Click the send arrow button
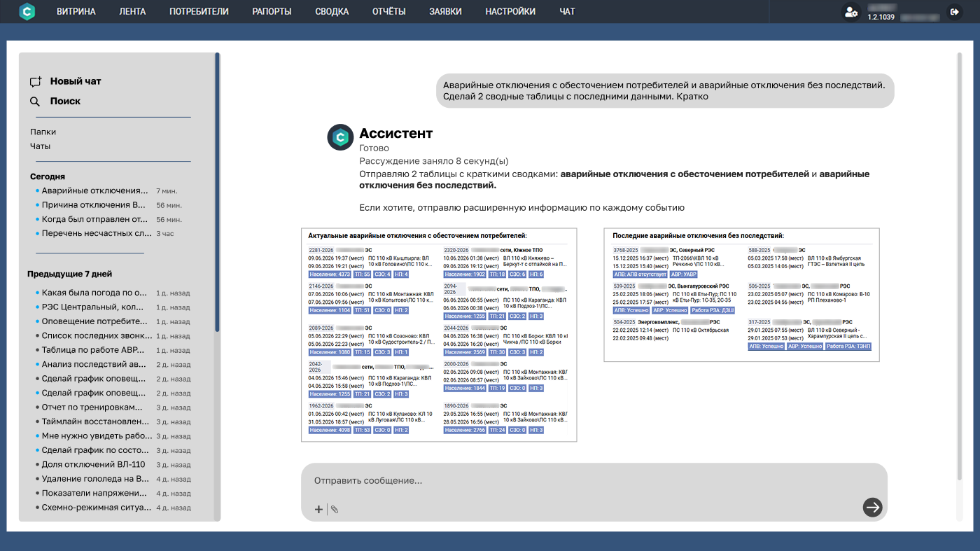 (x=872, y=507)
